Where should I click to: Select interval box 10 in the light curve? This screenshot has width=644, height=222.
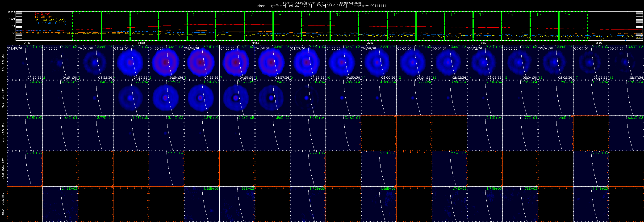point(344,26)
